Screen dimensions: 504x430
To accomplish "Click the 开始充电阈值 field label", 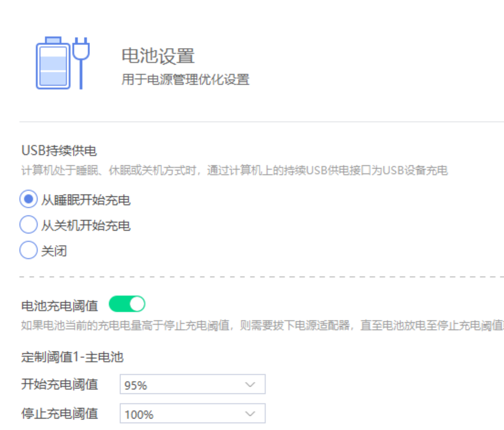I will point(60,384).
